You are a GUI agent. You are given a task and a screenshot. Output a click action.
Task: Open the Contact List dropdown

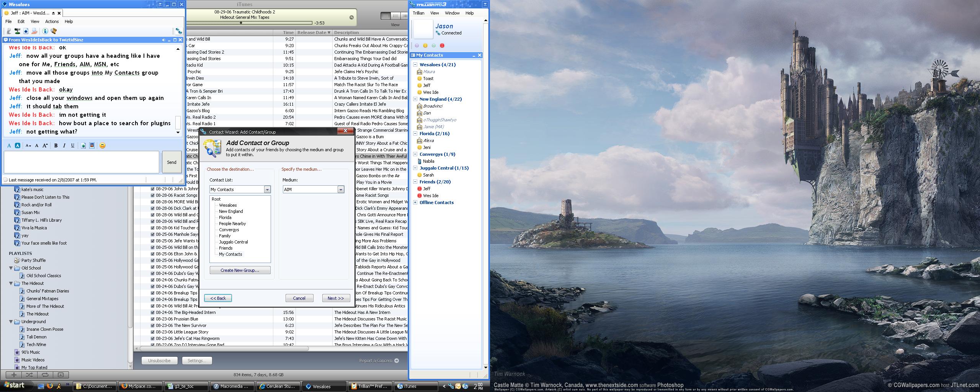(x=267, y=189)
